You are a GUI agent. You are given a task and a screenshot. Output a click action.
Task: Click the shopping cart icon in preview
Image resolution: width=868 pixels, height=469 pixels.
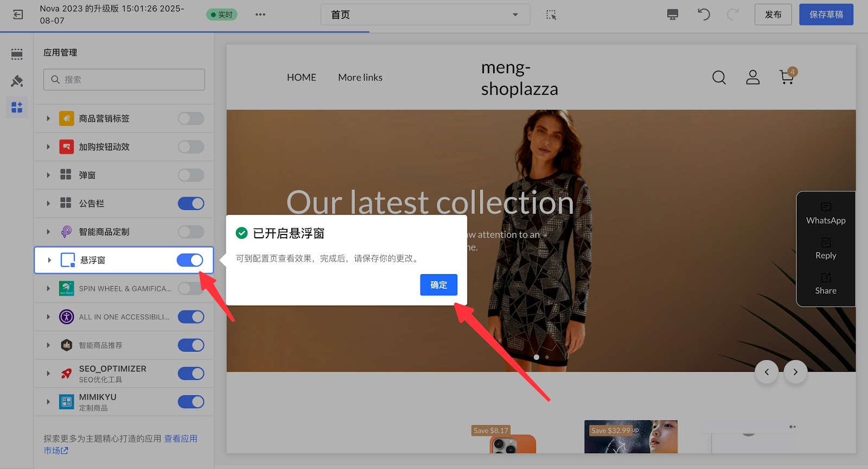point(787,78)
